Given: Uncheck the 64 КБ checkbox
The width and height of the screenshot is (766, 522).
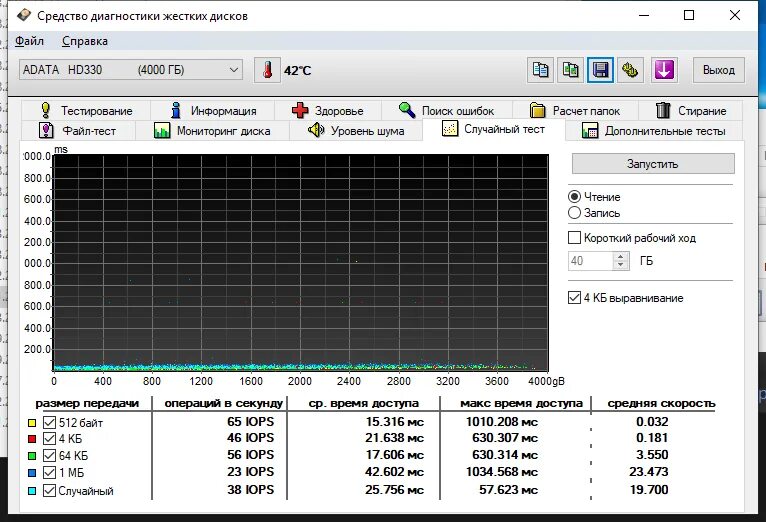Looking at the screenshot, I should (x=49, y=456).
